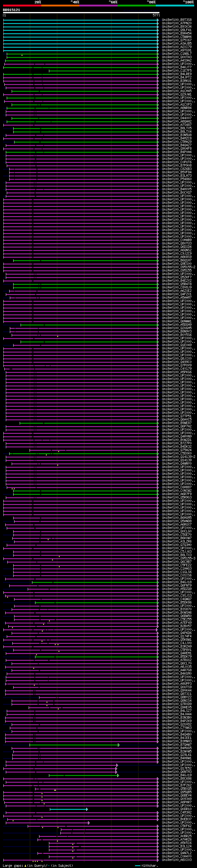
Task: Select hit label UniRef100_Q6NWW1
Action: 177,321
